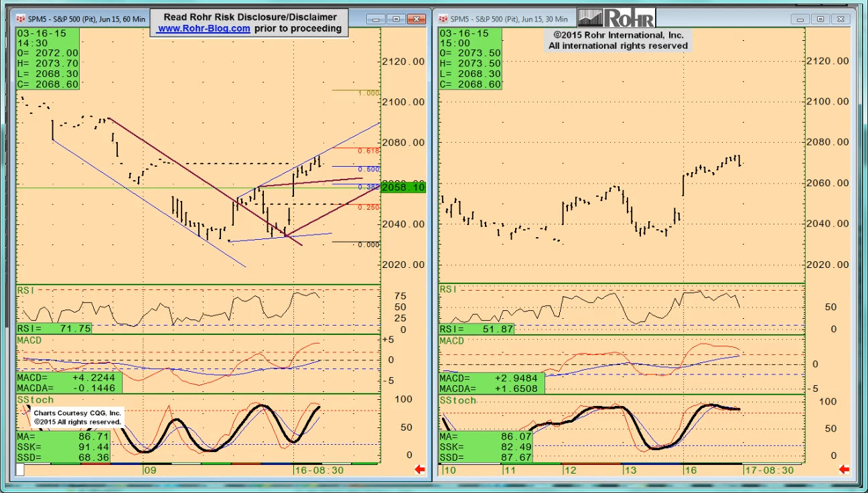
Task: Minimize the 30 Min chart window
Action: click(x=800, y=19)
